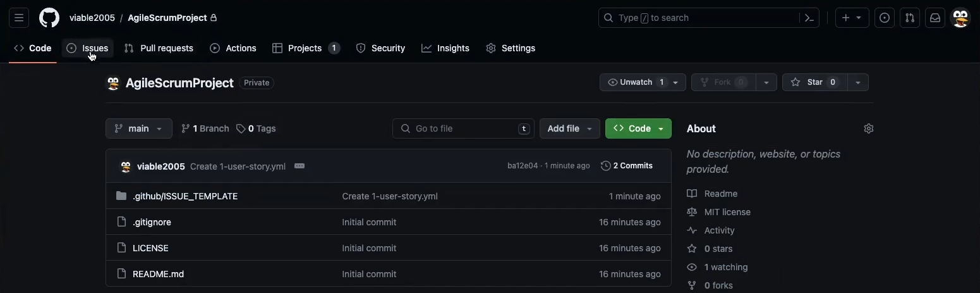Viewport: 980px width, 293px height.
Task: Click the issues icon in top header
Action: click(885, 18)
